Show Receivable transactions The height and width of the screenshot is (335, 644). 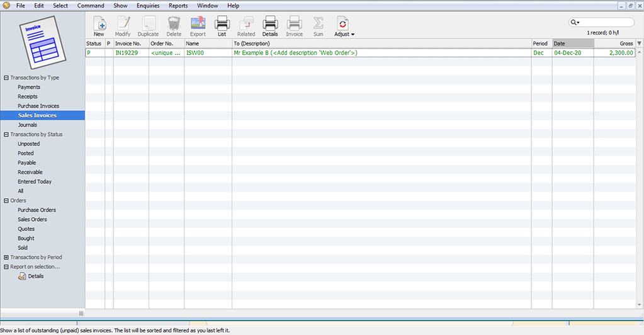(x=30, y=173)
